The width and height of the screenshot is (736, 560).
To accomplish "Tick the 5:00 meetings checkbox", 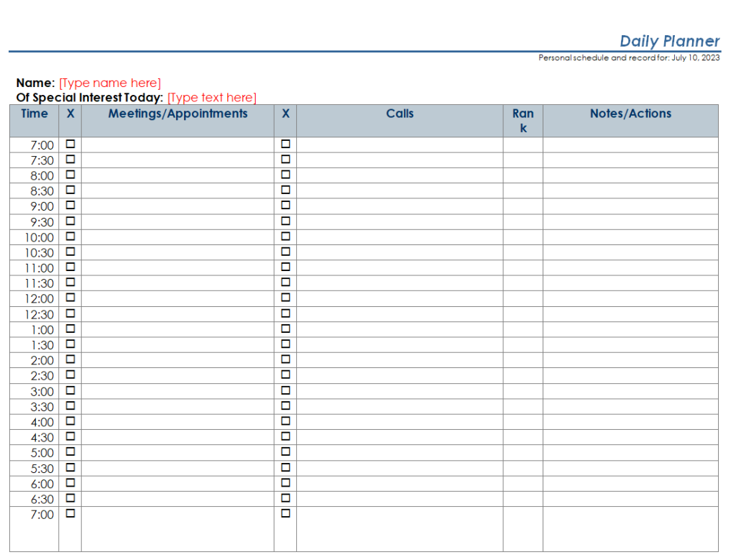I will (70, 451).
